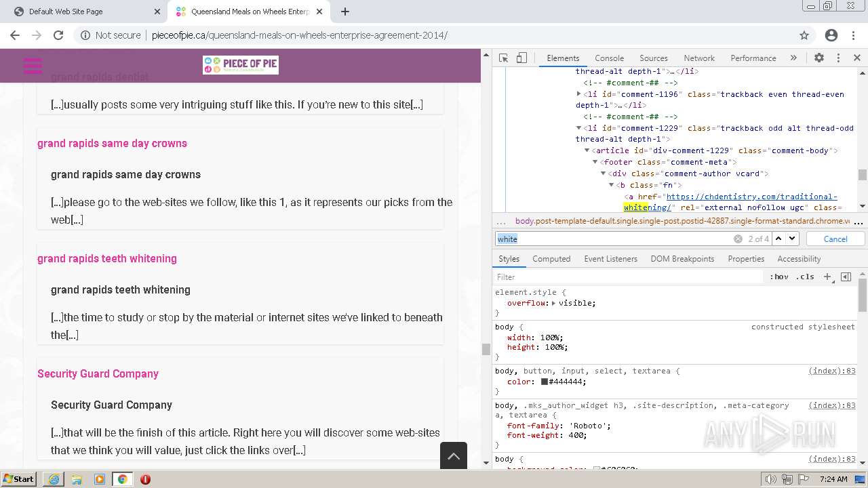Open the Event Listeners tab
868x488 pixels.
click(610, 259)
